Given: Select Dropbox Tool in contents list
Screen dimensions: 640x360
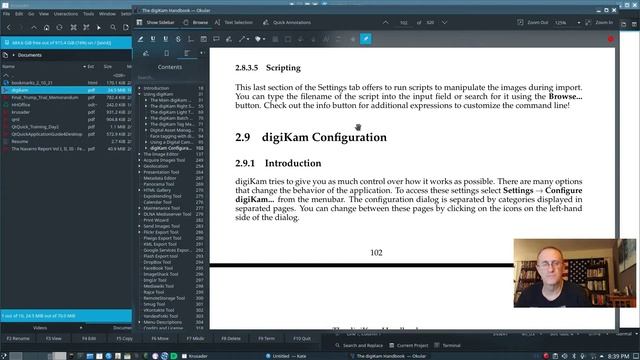Looking at the screenshot, I should [157, 262].
